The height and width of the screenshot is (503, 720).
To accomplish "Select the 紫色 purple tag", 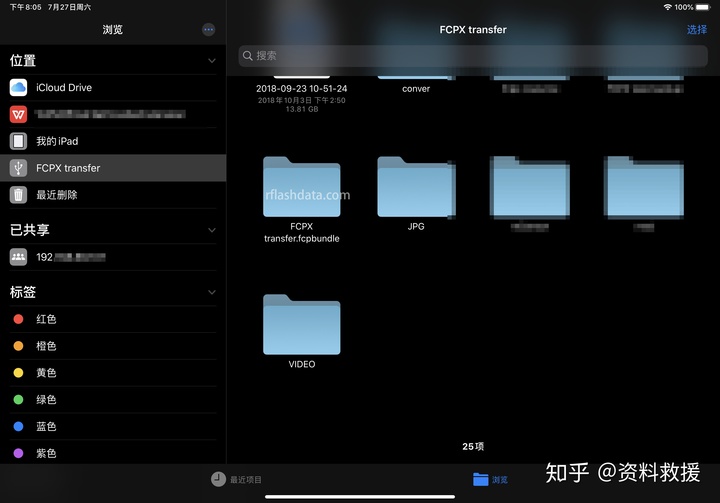I will tap(113, 453).
